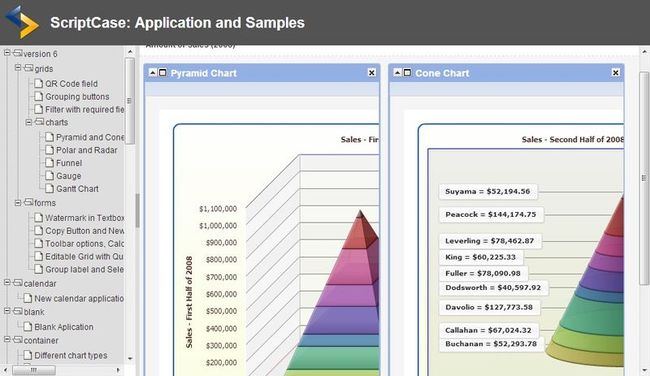Collapse the Pyramid Chart panel
The height and width of the screenshot is (376, 650).
click(153, 73)
